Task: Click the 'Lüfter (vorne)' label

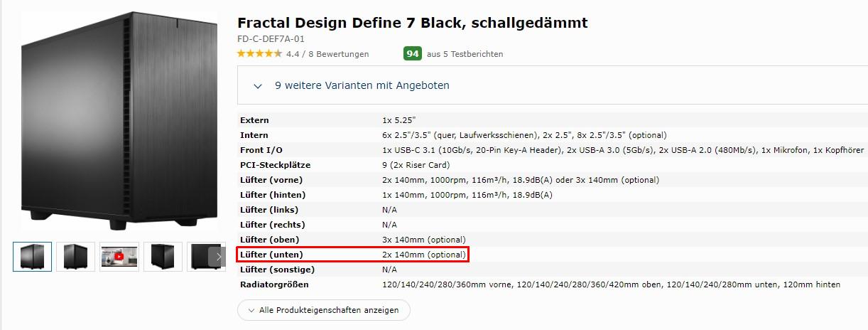Action: click(x=272, y=180)
